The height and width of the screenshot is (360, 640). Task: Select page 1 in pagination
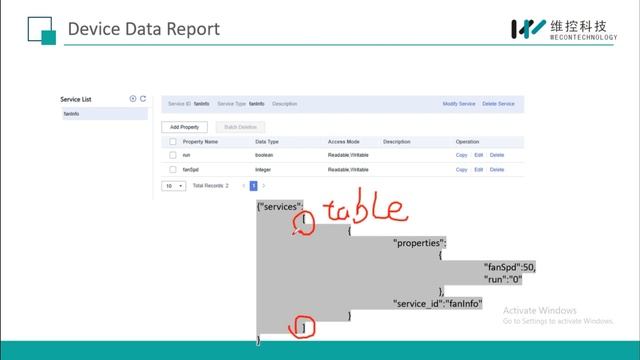(x=253, y=186)
